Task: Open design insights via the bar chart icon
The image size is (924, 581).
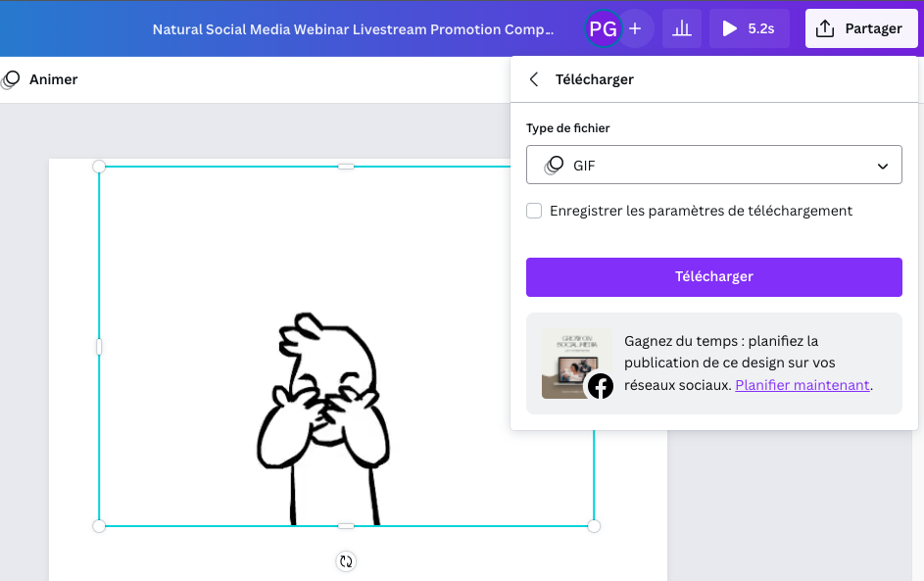Action: click(x=682, y=28)
